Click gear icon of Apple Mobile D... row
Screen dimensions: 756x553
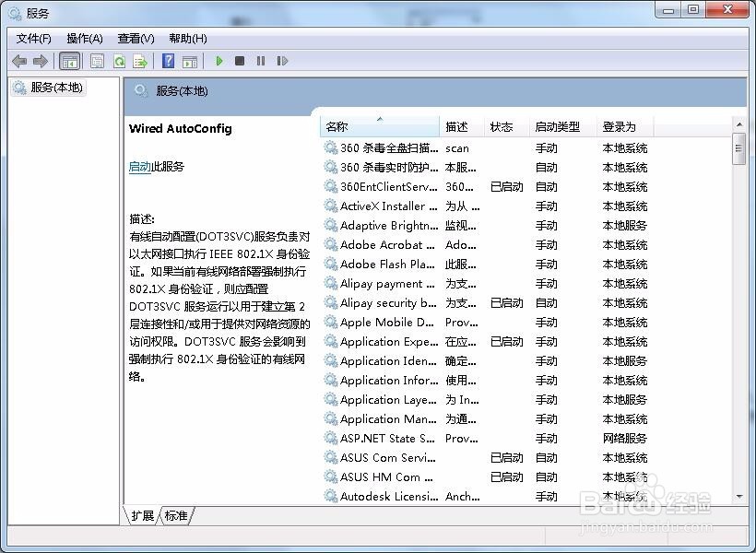click(330, 322)
